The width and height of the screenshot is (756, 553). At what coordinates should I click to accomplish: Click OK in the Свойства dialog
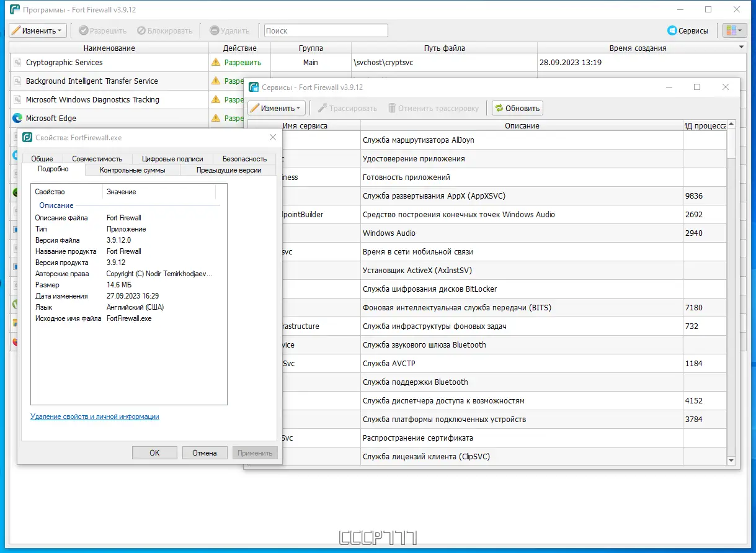tap(154, 452)
